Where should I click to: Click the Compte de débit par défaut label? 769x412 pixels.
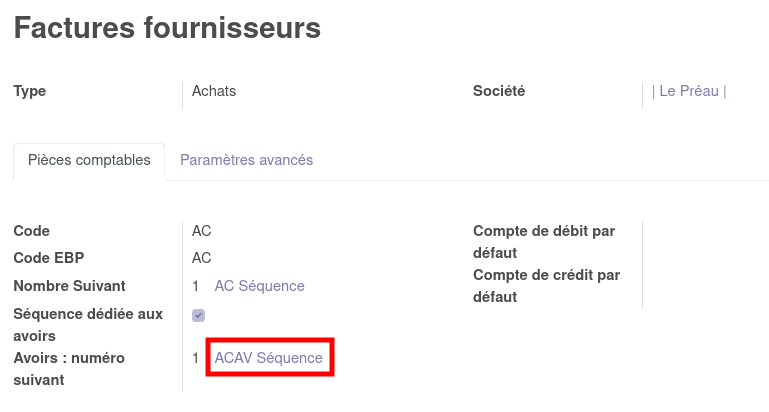coord(544,241)
